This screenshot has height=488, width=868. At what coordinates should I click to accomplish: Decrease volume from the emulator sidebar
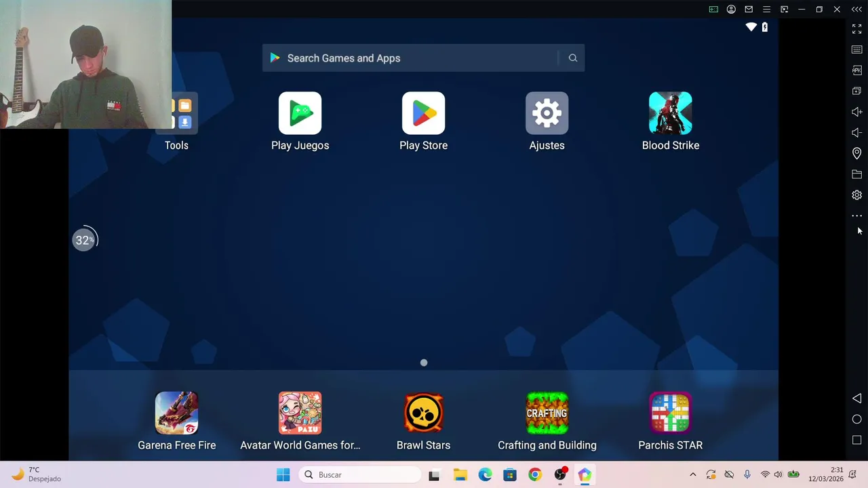856,133
